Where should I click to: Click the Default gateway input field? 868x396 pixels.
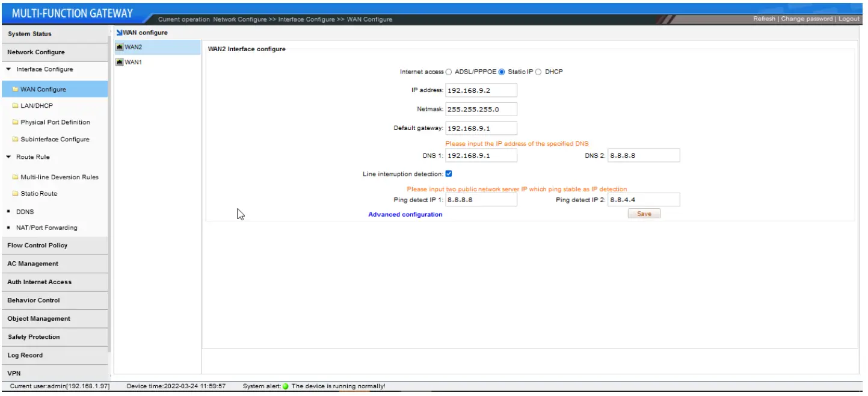[481, 128]
